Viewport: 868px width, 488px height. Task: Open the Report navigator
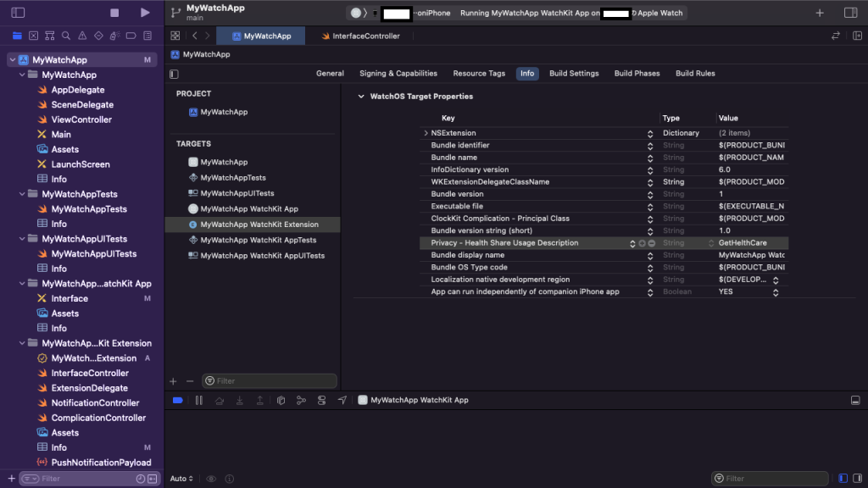click(x=147, y=36)
